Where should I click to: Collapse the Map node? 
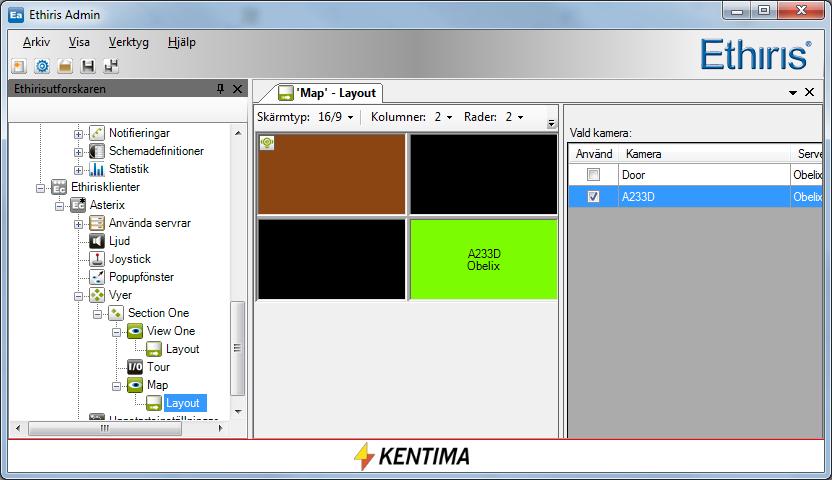tap(116, 387)
